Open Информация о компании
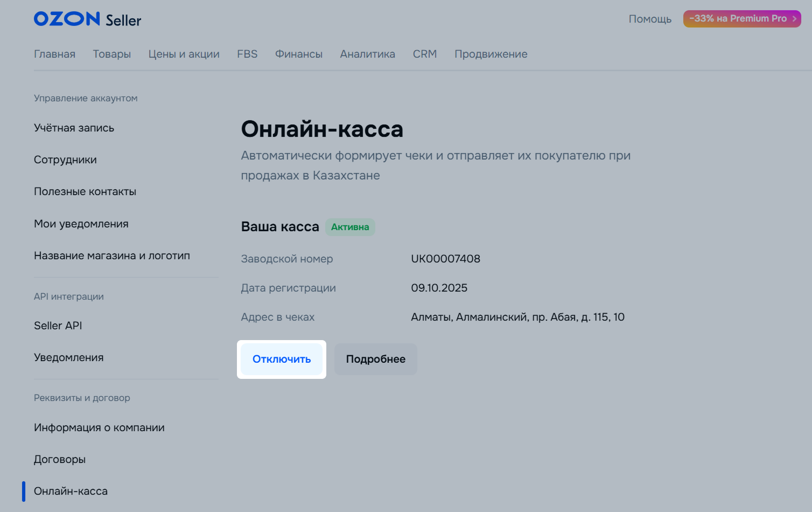The width and height of the screenshot is (812, 512). [99, 427]
